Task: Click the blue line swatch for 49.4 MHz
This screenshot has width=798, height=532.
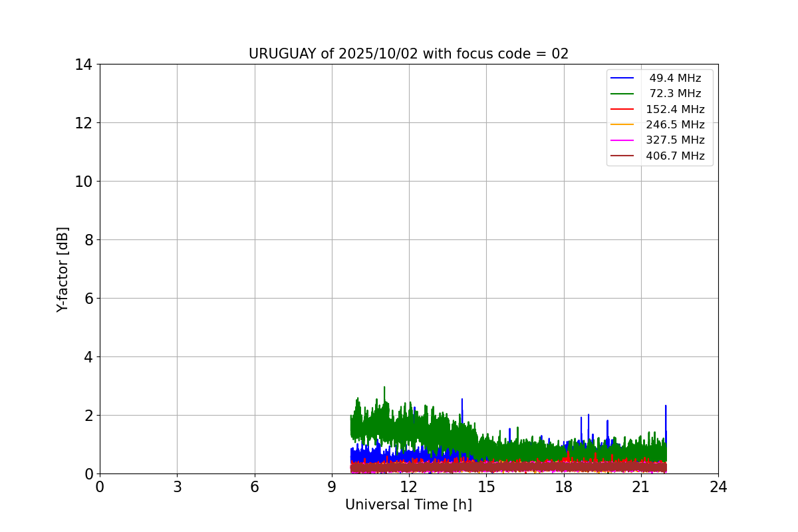Action: pyautogui.click(x=622, y=78)
